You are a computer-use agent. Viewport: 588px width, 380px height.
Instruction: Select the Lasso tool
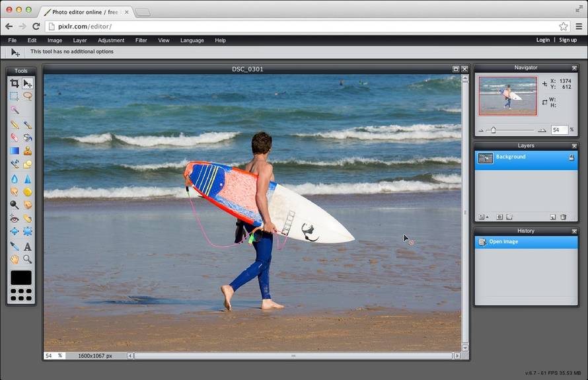coord(27,96)
